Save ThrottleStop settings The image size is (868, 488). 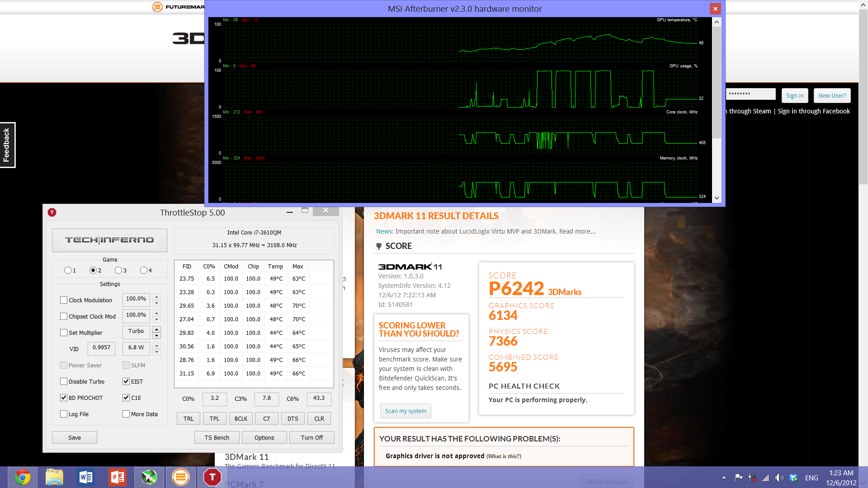[x=75, y=437]
